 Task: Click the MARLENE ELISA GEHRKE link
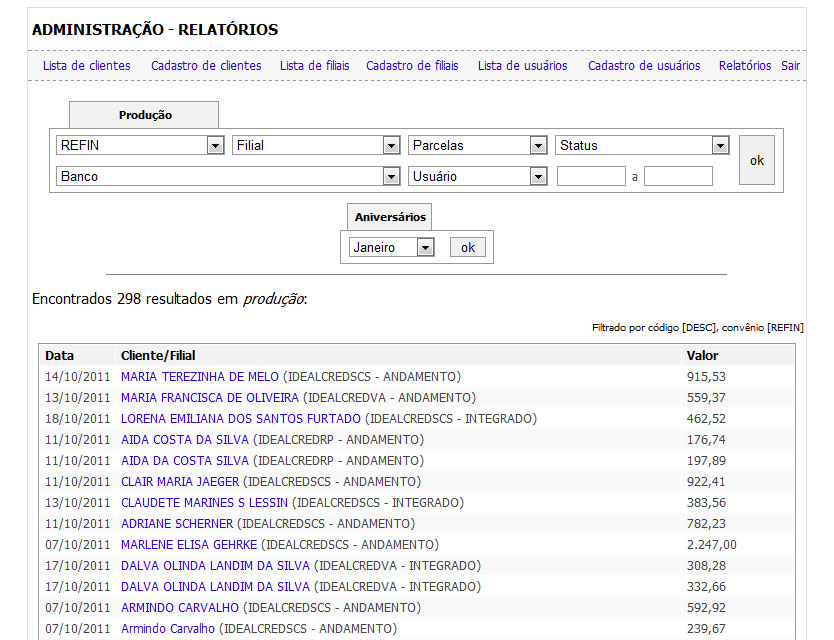tap(189, 545)
